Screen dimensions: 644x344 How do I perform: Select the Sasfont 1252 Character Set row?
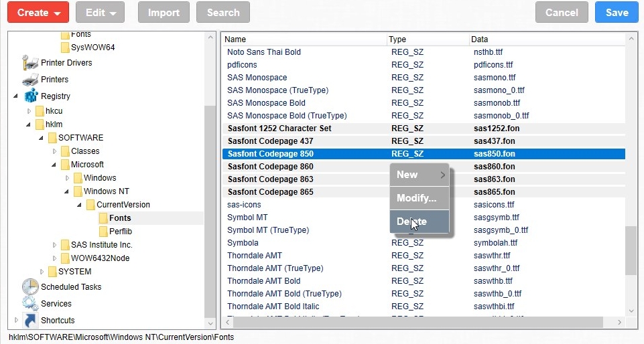tap(424, 128)
